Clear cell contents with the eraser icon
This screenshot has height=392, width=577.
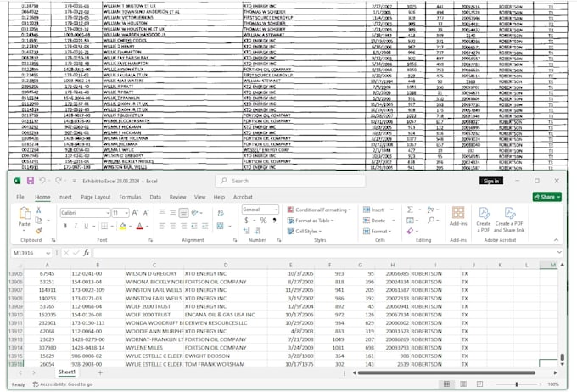click(410, 231)
